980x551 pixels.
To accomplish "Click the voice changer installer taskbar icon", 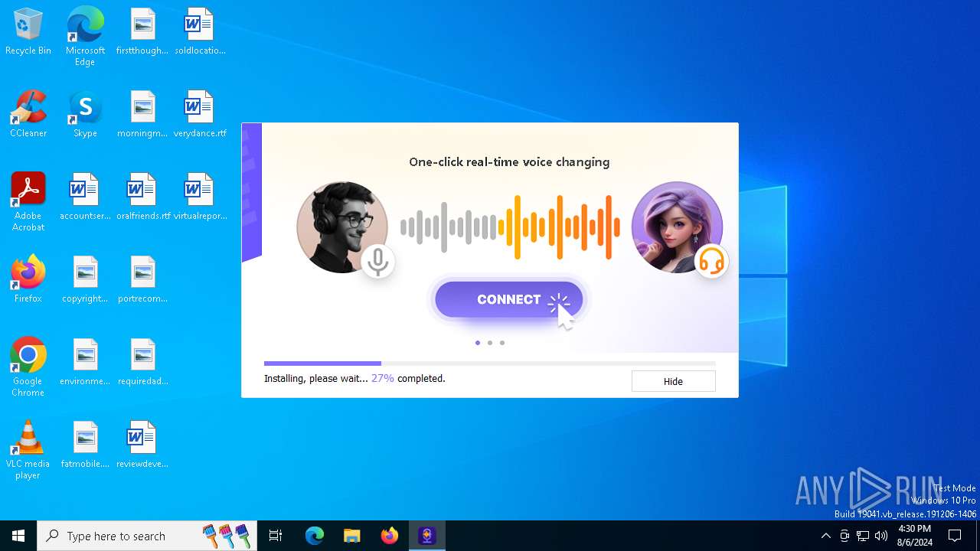I will 426,536.
